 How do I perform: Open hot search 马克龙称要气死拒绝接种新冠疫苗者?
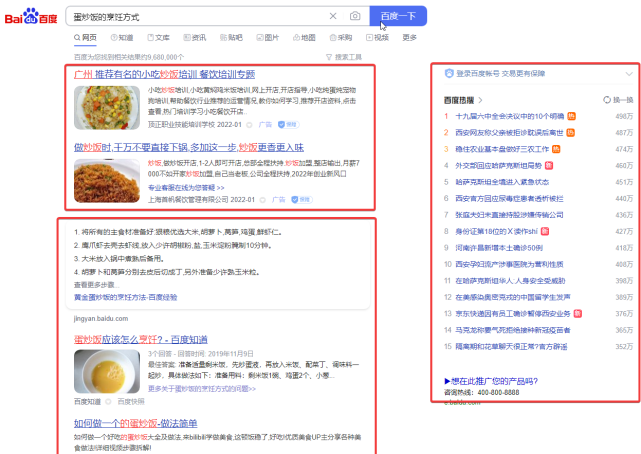point(513,330)
